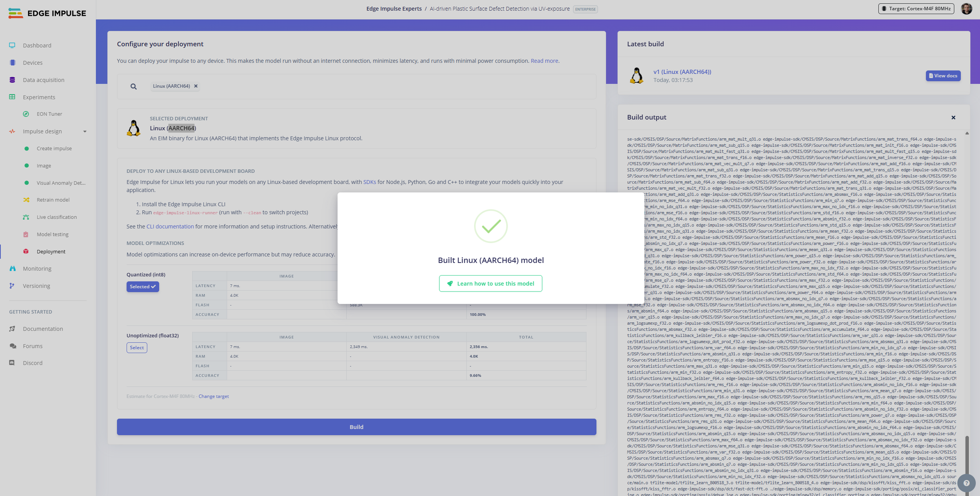Open Retrain model page

53,200
